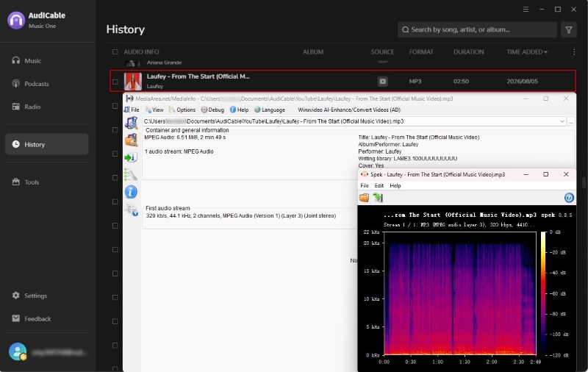The image size is (588, 372).
Task: Click the Spek dB color scale bar
Action: click(x=543, y=293)
